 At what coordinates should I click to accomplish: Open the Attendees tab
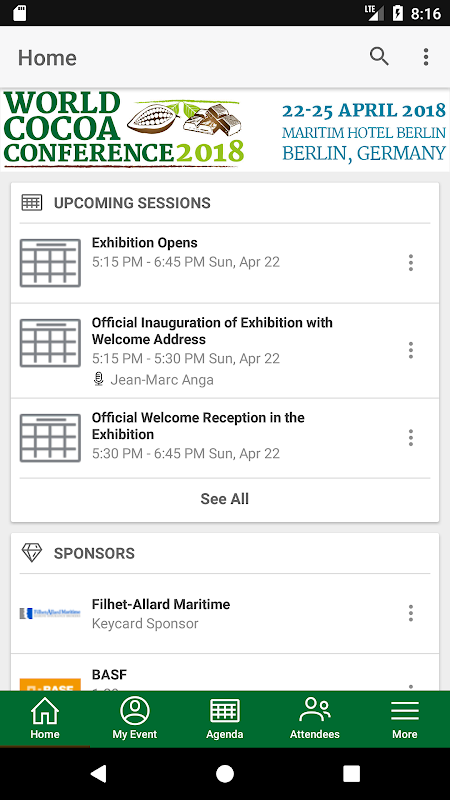click(x=315, y=719)
